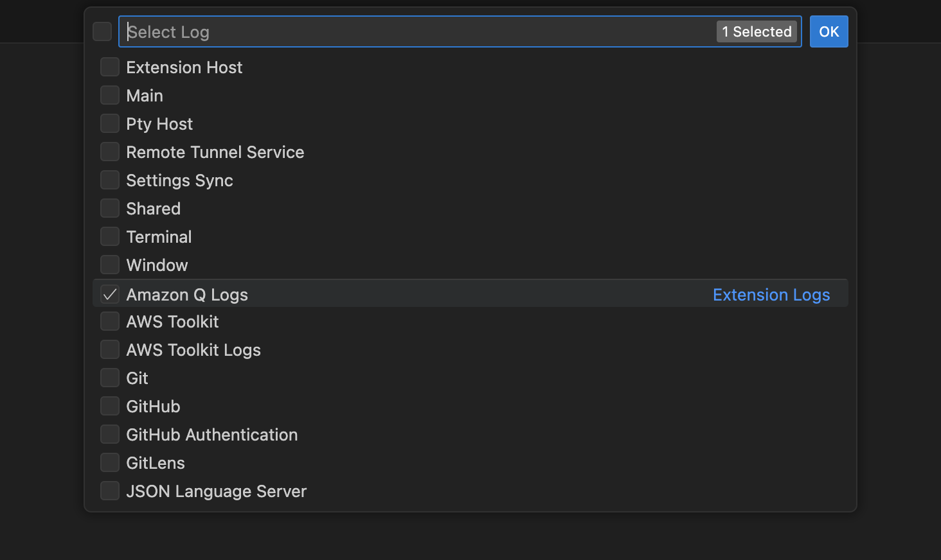The height and width of the screenshot is (560, 941).
Task: Enable the Terminal log checkbox
Action: 110,237
